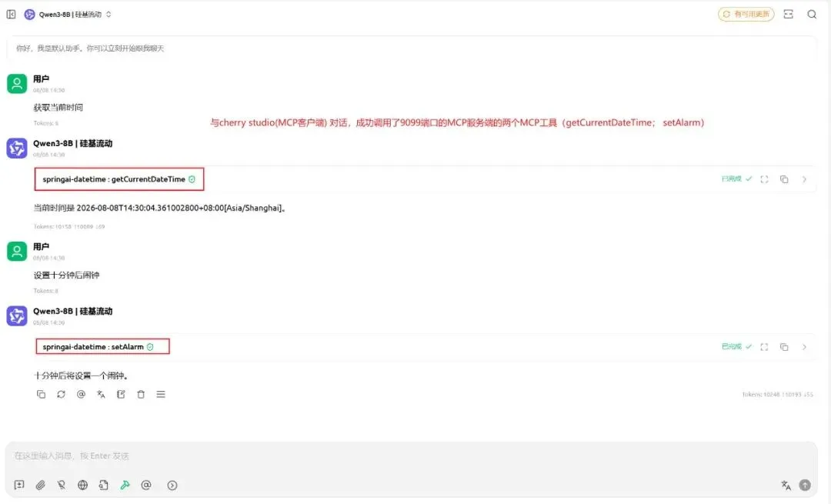Toggle the left sidebar panel icon
Screen dimensions: 831x504
point(11,15)
